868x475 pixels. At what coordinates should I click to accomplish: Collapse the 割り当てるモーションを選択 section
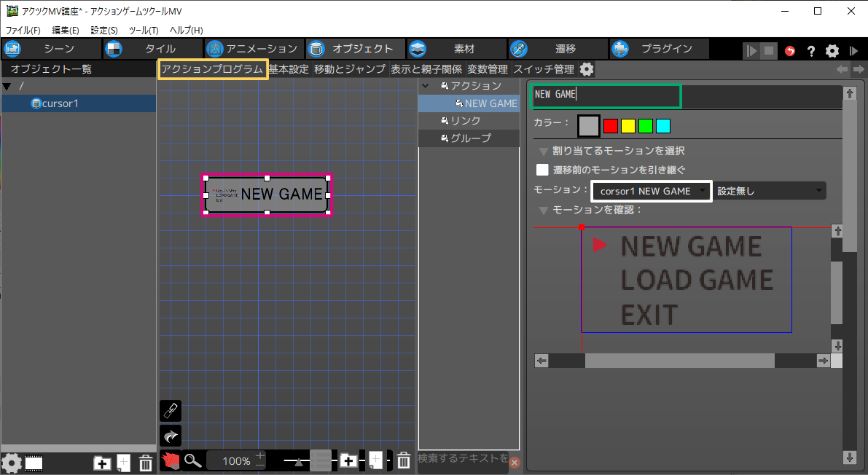point(543,152)
